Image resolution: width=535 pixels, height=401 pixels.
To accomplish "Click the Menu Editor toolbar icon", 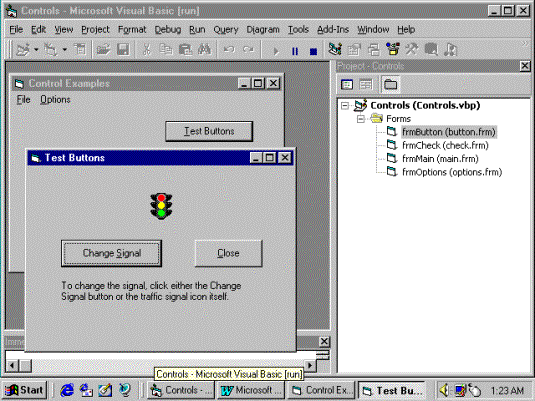I will [80, 50].
